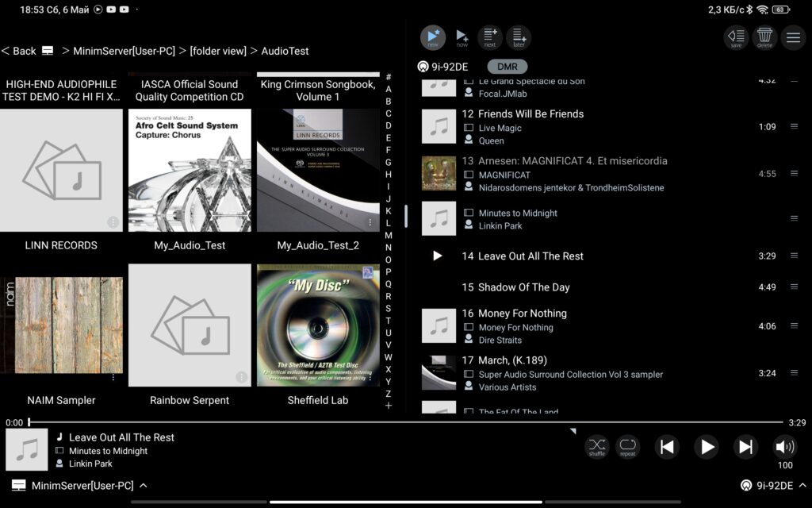This screenshot has width=812, height=508.
Task: Click the battery indicator in status bar
Action: click(x=781, y=10)
